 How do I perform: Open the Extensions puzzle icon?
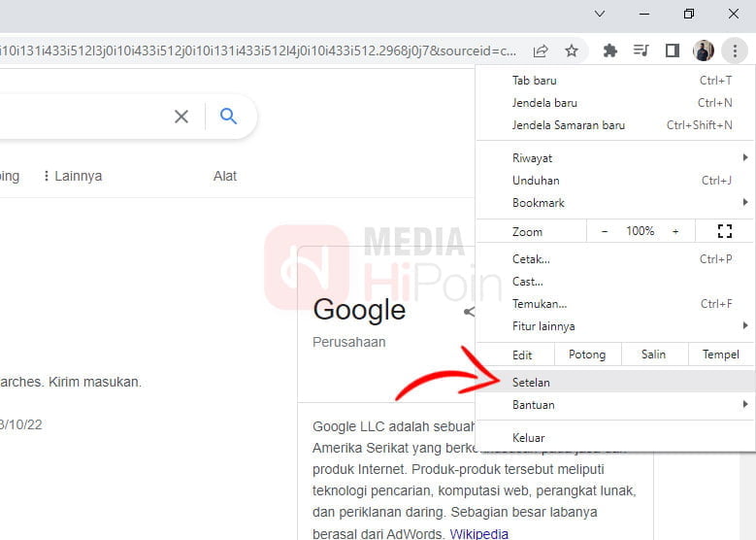[610, 51]
